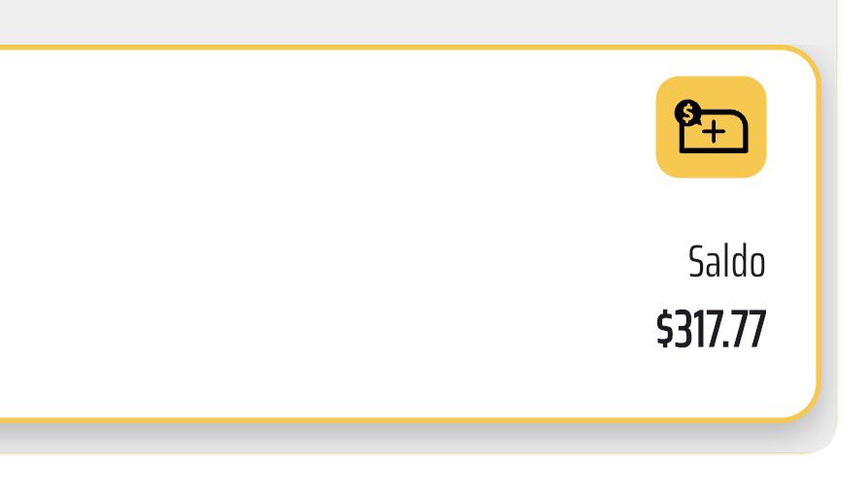Click the yellow bottom border of card
This screenshot has height=491, width=868.
coord(387,420)
